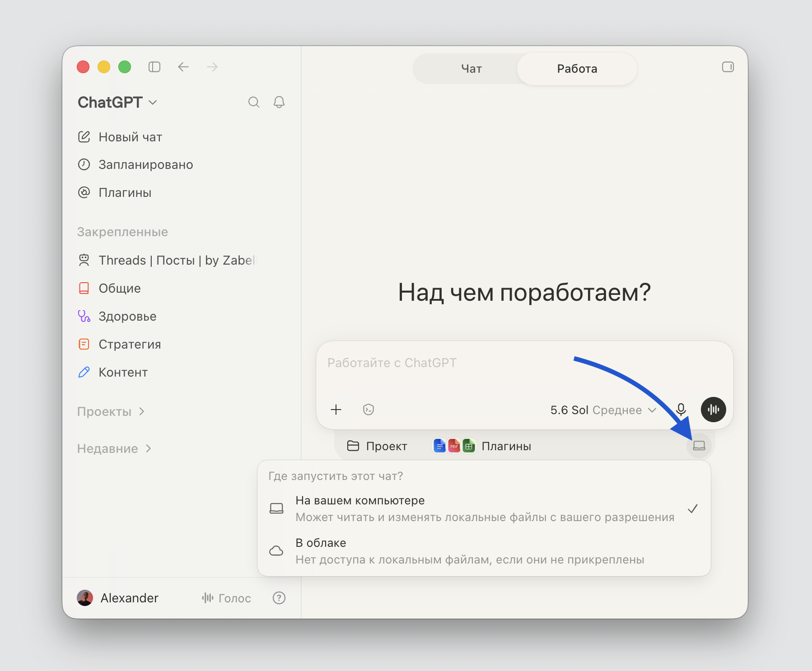The height and width of the screenshot is (671, 812).
Task: Click the laptop run-location icon
Action: pos(699,446)
